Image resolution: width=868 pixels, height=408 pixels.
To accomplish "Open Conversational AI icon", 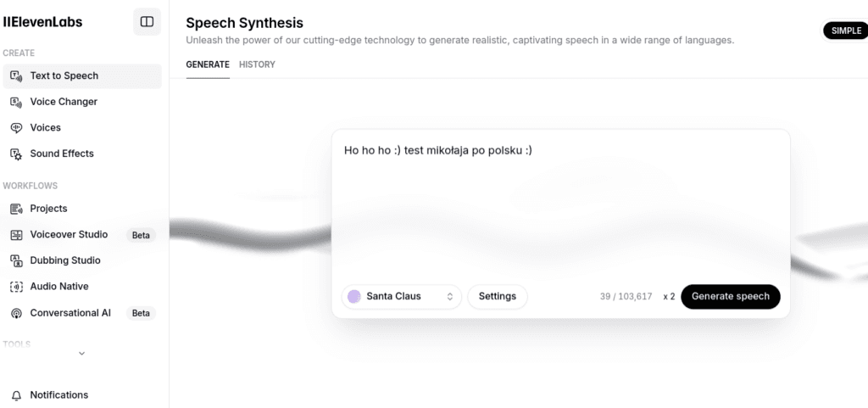I will point(16,313).
